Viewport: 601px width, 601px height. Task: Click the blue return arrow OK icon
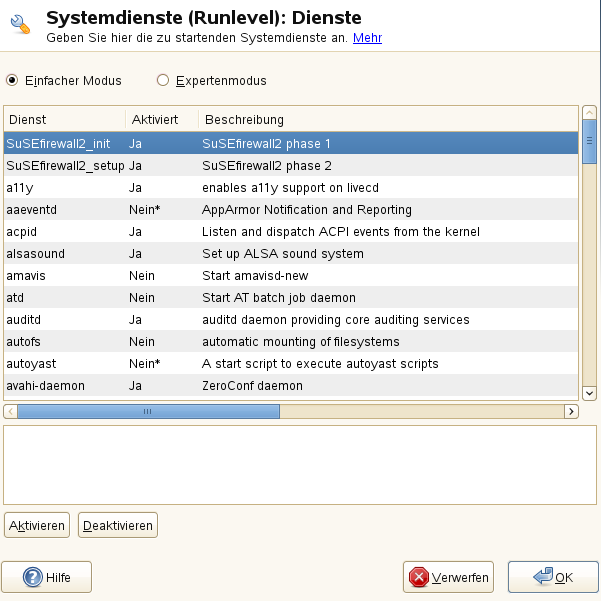click(x=543, y=576)
